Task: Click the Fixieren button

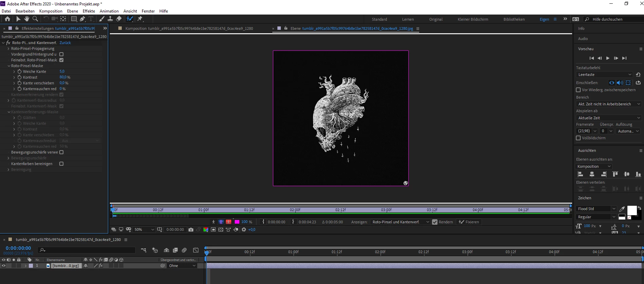Action: pos(469,222)
